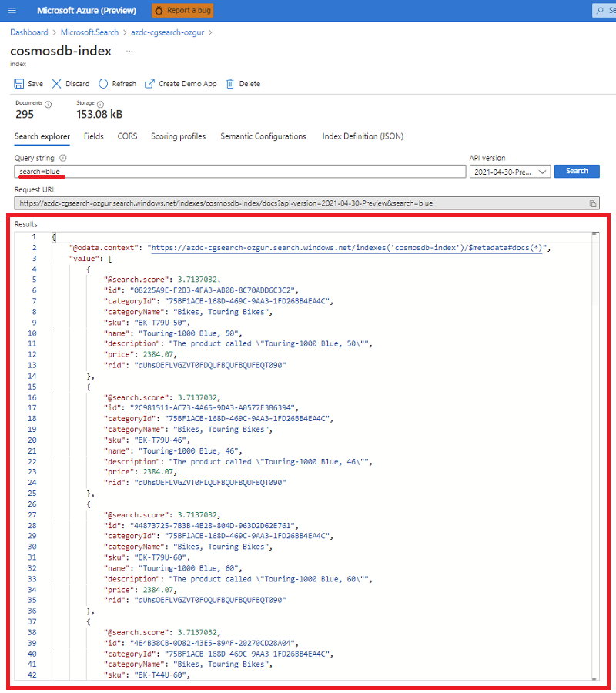View the Scoring profiles tab

click(x=178, y=136)
